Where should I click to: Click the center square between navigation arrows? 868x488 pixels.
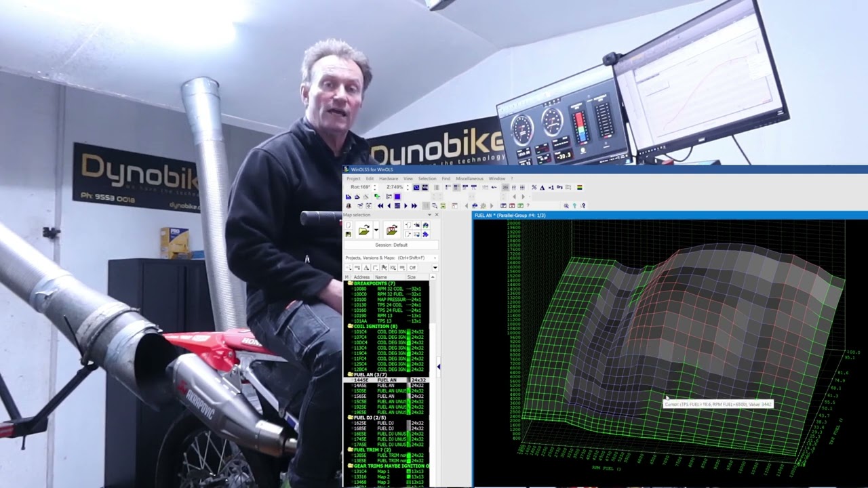pyautogui.click(x=397, y=205)
